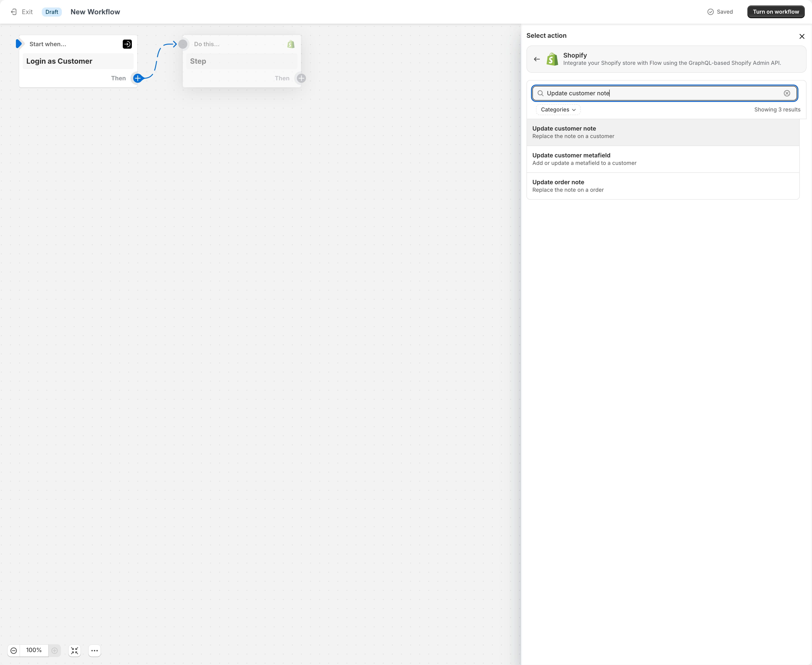Click the login arrow icon on trigger card
The width and height of the screenshot is (812, 665).
click(x=127, y=44)
